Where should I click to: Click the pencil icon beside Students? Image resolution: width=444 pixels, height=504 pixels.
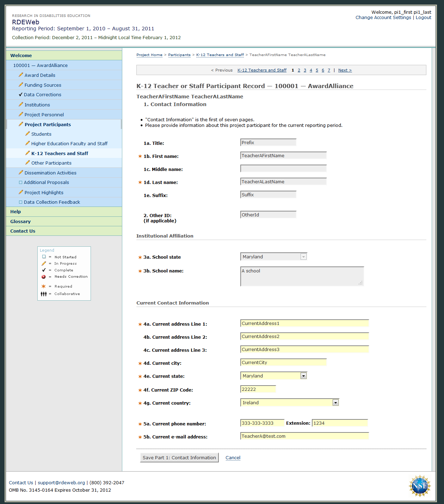(x=27, y=134)
